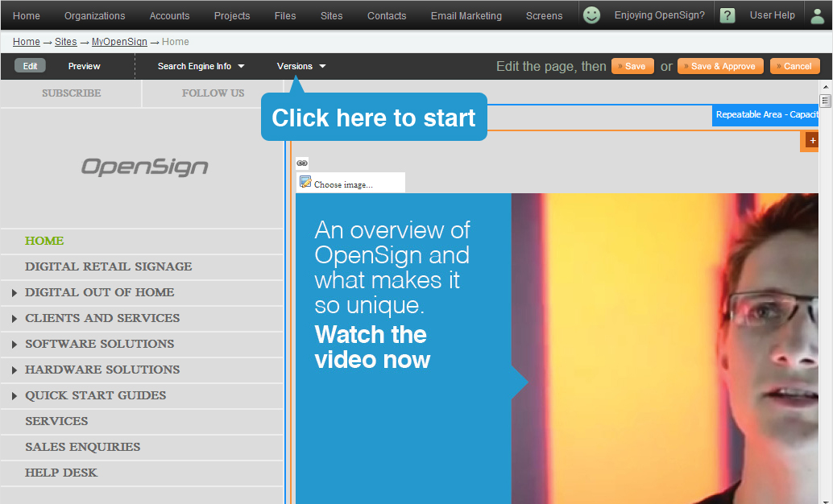Open Hardware Solutions page
The height and width of the screenshot is (504, 833).
pyautogui.click(x=102, y=369)
